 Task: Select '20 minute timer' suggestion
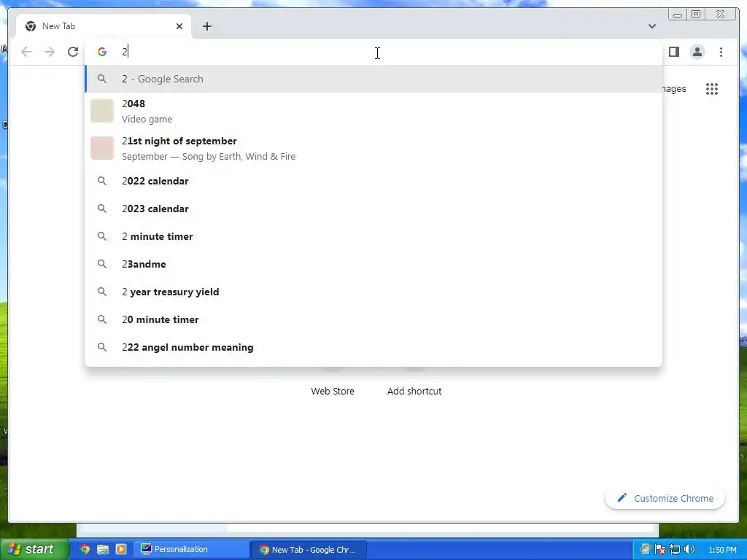tap(373, 319)
